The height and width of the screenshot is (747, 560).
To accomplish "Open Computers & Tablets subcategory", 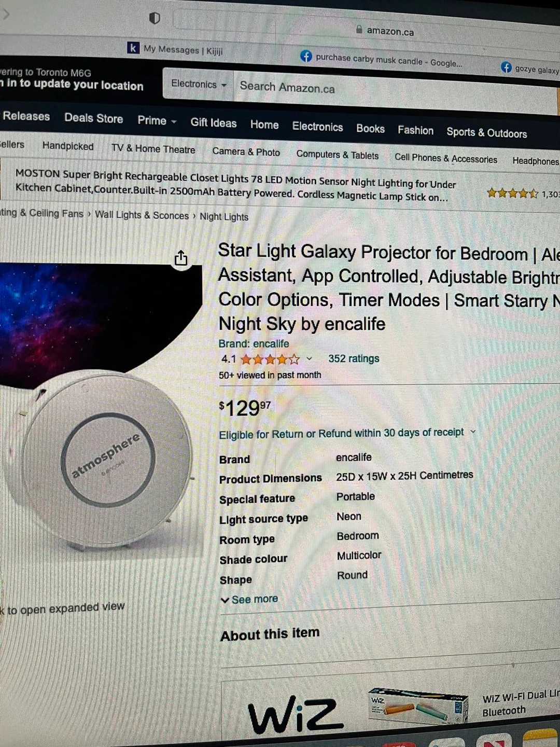I will [x=338, y=155].
